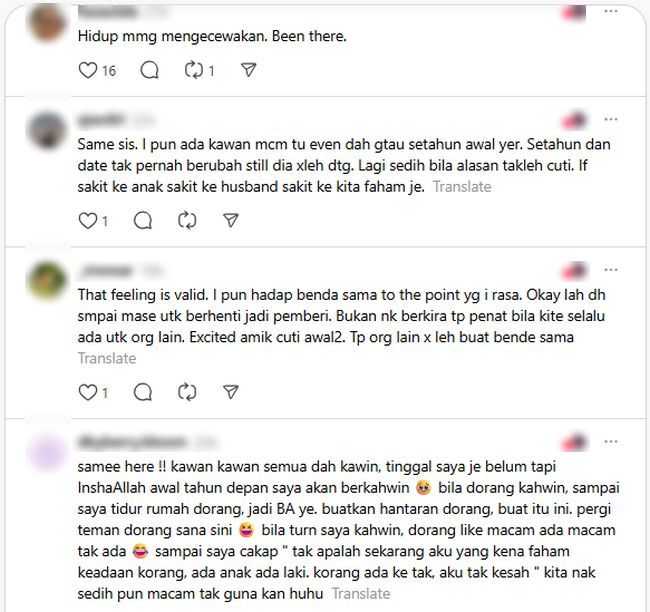The height and width of the screenshot is (612, 650).
Task: Share the "Same sis" comment
Action: (x=230, y=221)
